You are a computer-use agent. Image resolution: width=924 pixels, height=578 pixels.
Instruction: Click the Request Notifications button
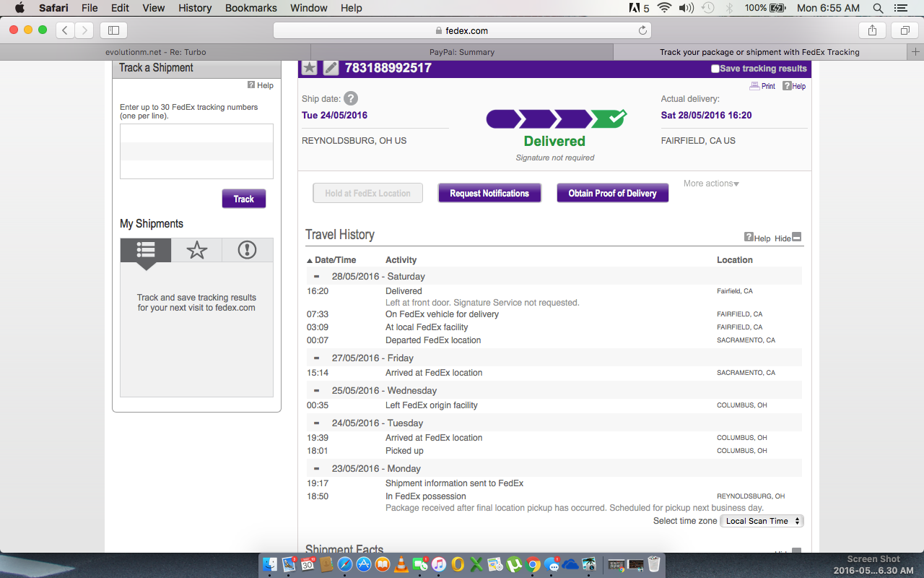tap(489, 193)
